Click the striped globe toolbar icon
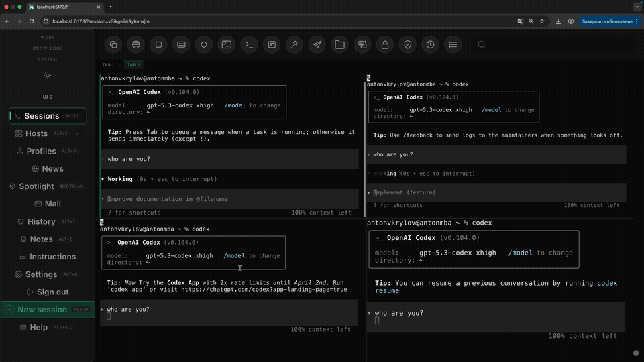Image resolution: width=644 pixels, height=362 pixels. coord(136,44)
